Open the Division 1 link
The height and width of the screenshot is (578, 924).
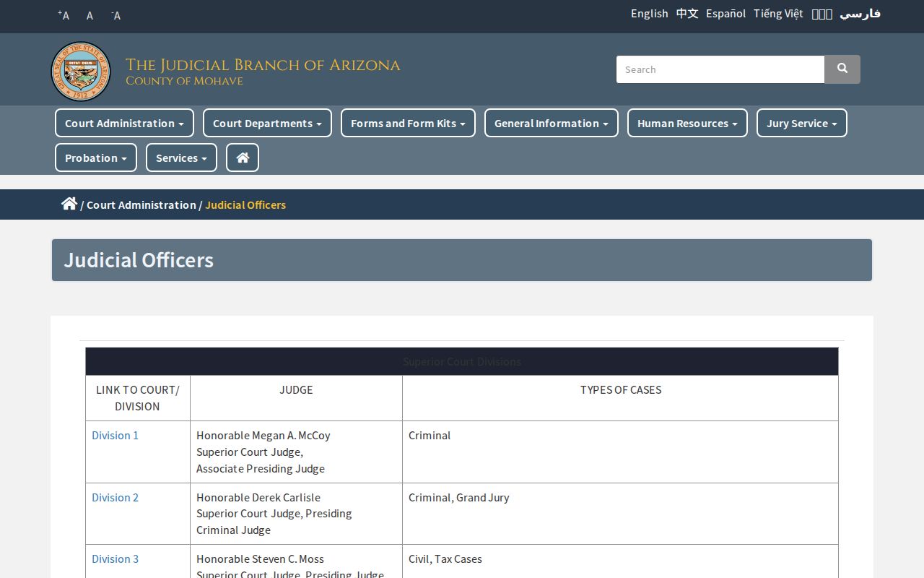click(x=115, y=435)
